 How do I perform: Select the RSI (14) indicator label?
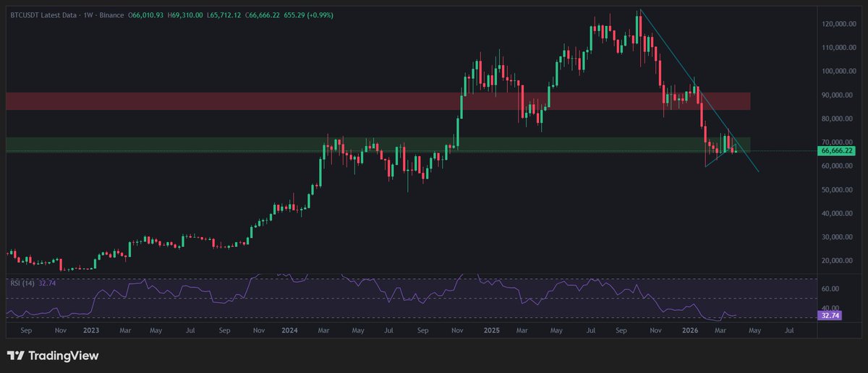[x=20, y=283]
